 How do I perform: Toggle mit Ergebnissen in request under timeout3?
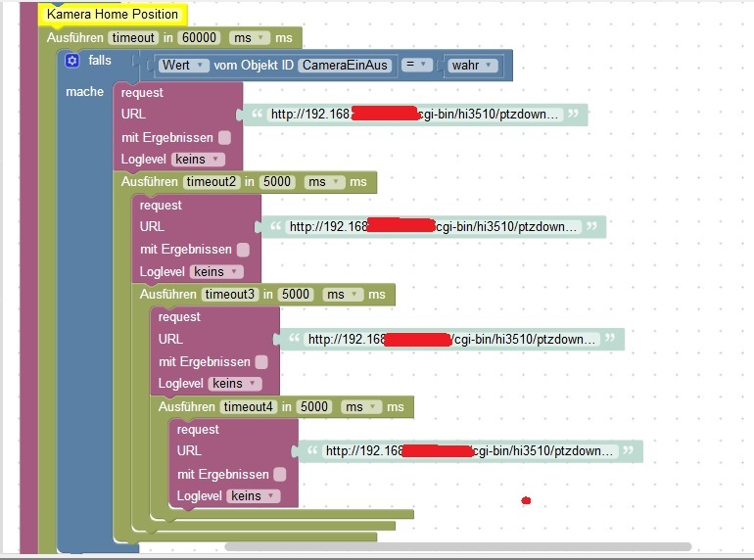click(x=261, y=362)
